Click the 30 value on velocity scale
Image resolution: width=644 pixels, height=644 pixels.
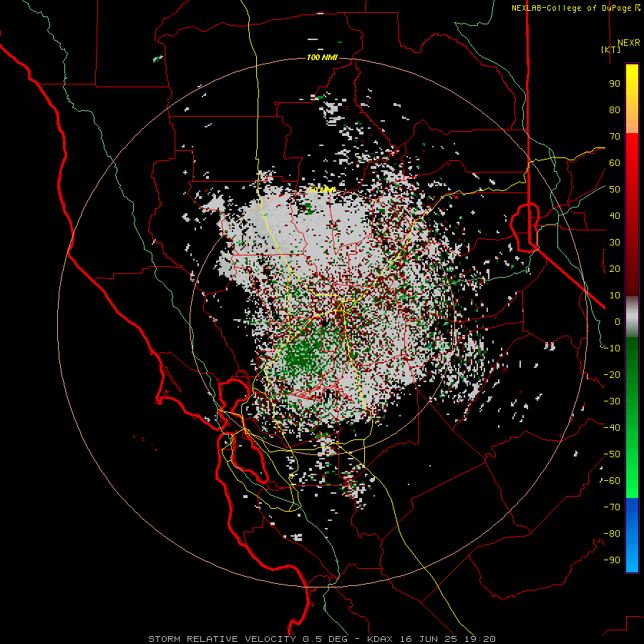pyautogui.click(x=615, y=243)
